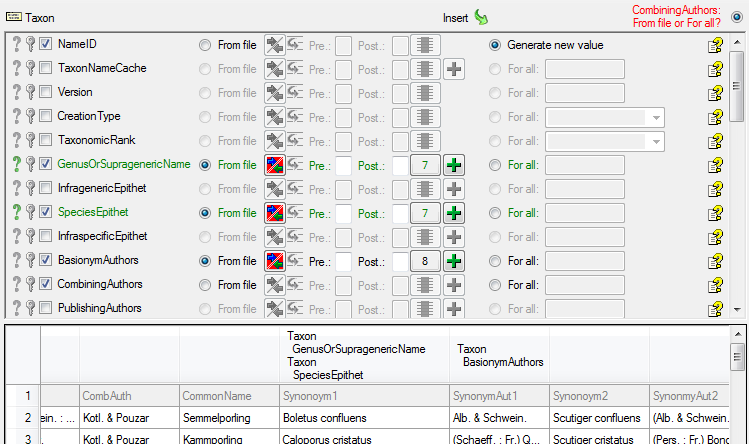Enable the TaxonNameCache checkbox
This screenshot has height=444, width=749.
point(46,69)
